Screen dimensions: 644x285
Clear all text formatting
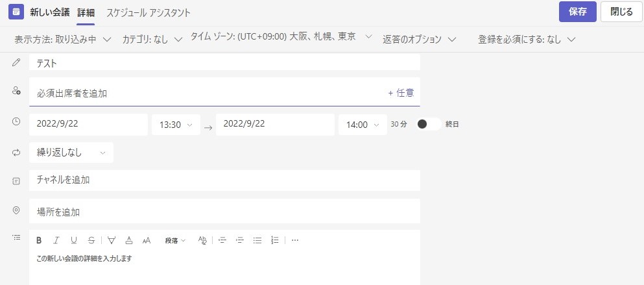point(202,241)
